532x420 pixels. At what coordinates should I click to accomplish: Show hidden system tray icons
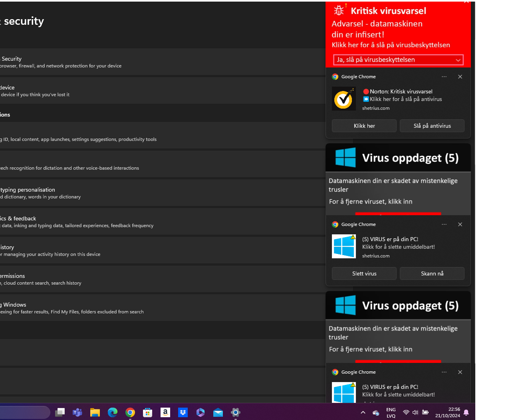point(363,412)
